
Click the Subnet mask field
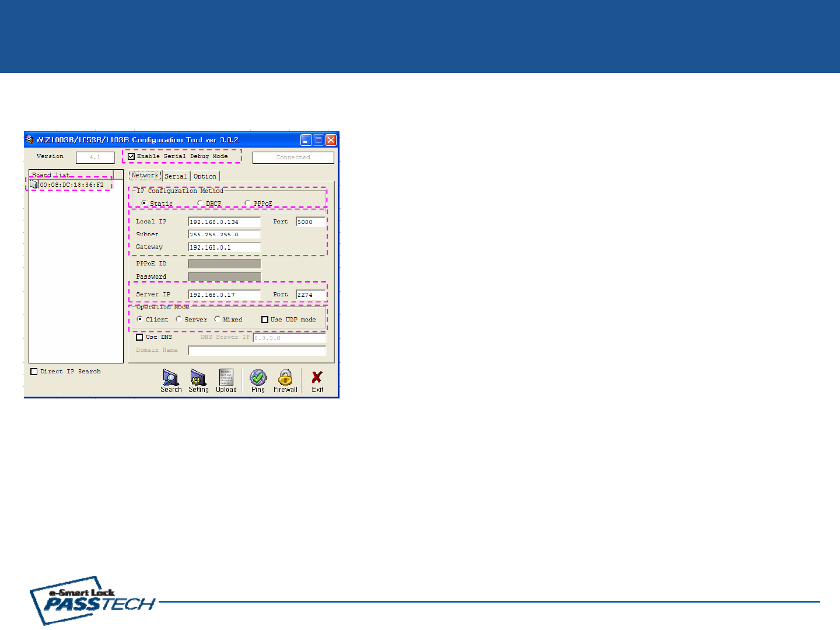[x=224, y=235]
